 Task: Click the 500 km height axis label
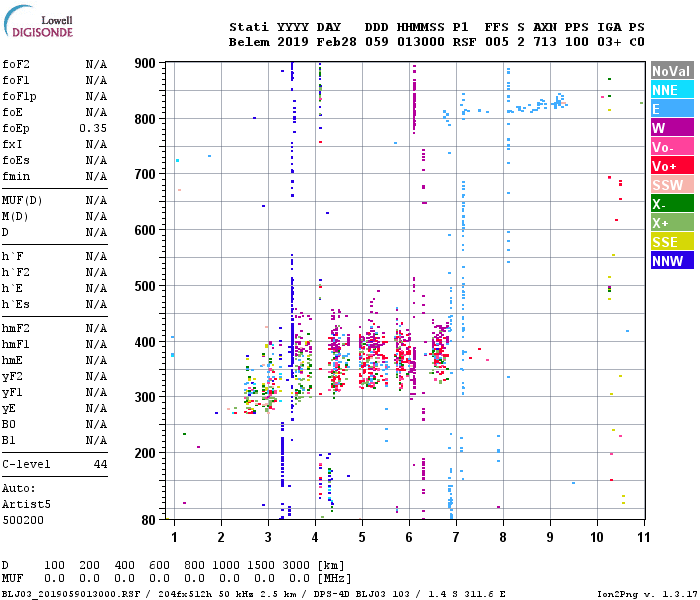[145, 286]
